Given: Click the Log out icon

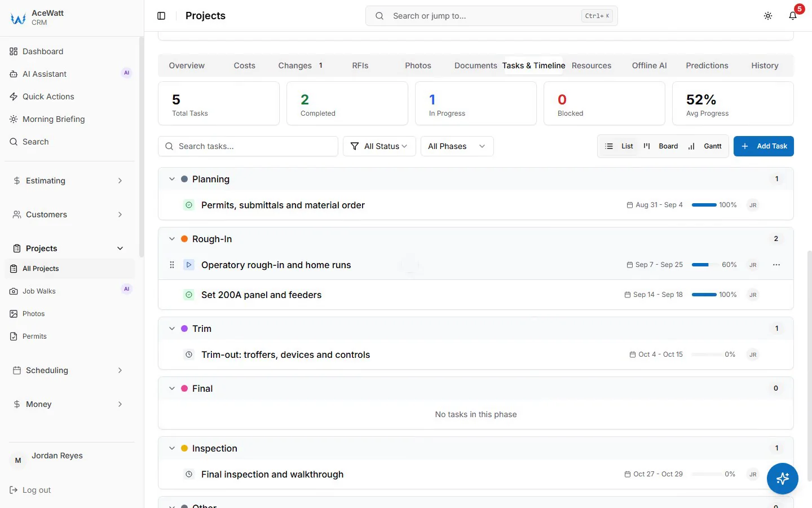Looking at the screenshot, I should coord(14,490).
